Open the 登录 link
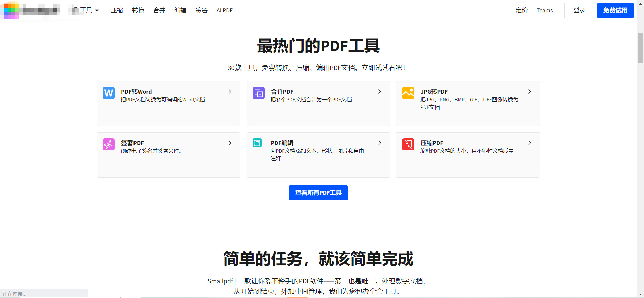Screen dimensions: 644x298 (579, 10)
